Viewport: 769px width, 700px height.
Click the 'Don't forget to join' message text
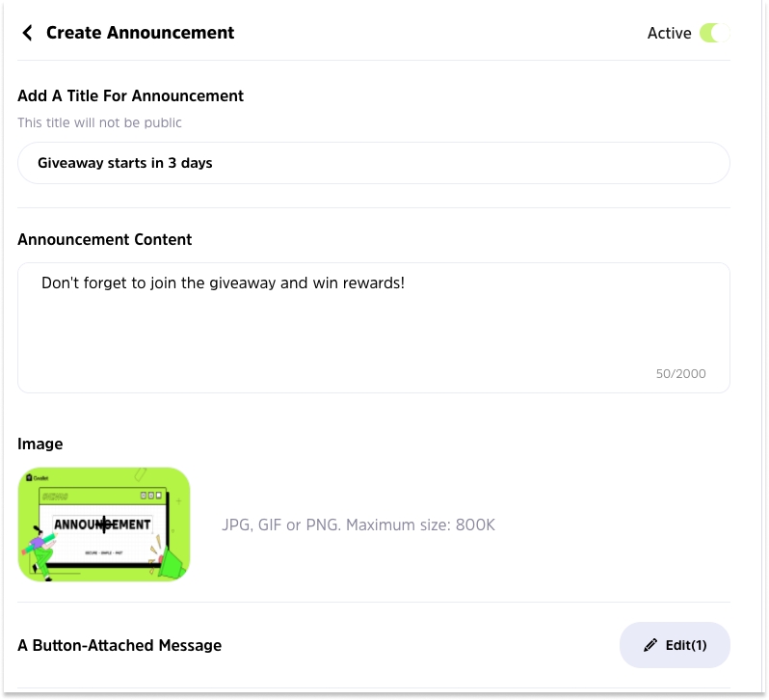coord(223,283)
